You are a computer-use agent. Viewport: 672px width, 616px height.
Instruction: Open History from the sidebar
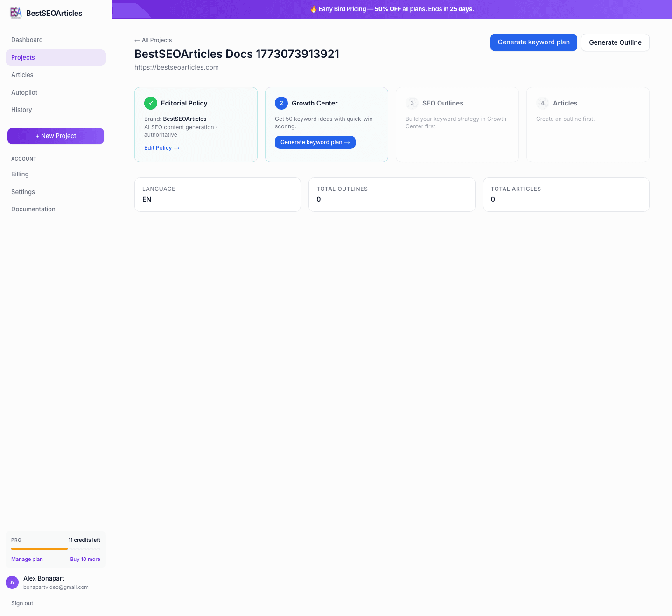coord(21,110)
